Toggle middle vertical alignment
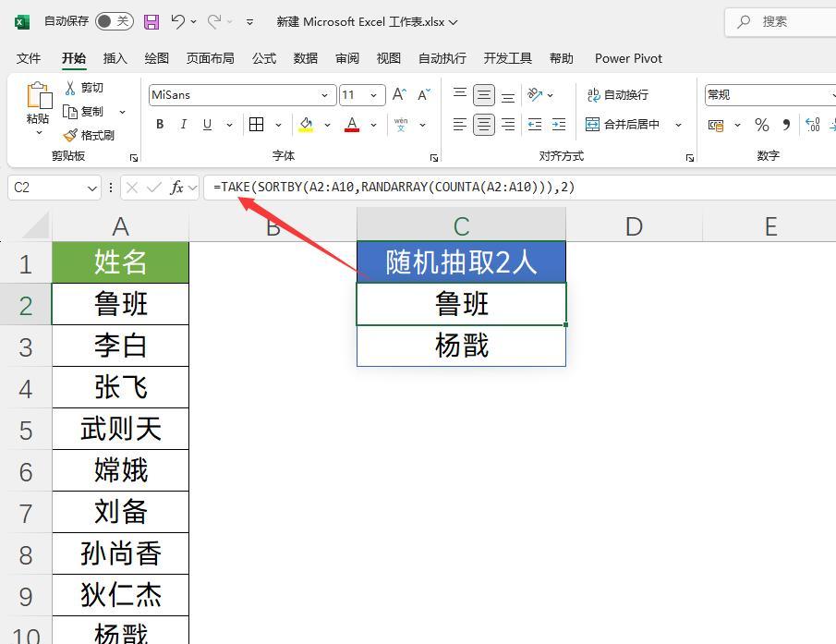Image resolution: width=836 pixels, height=644 pixels. (483, 95)
